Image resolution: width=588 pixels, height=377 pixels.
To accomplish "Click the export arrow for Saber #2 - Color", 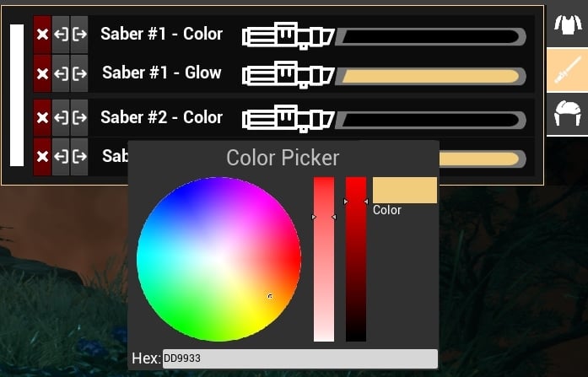I will pos(79,118).
